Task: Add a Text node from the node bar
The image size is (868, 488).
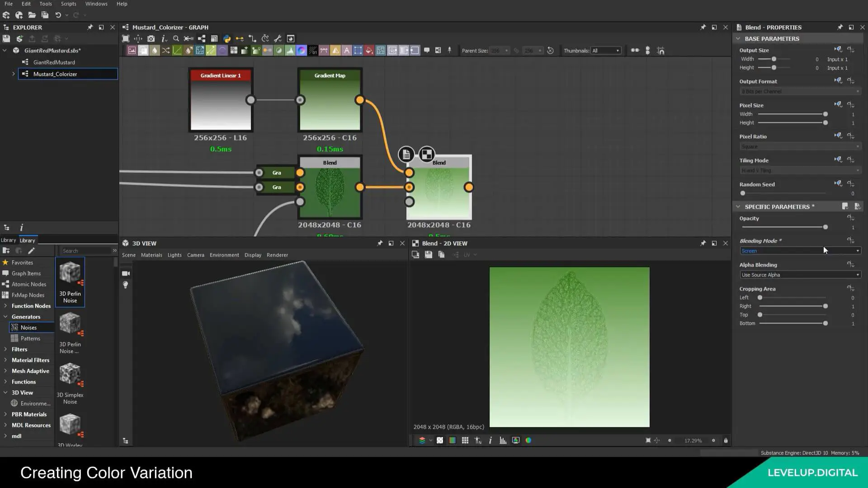Action: 347,51
